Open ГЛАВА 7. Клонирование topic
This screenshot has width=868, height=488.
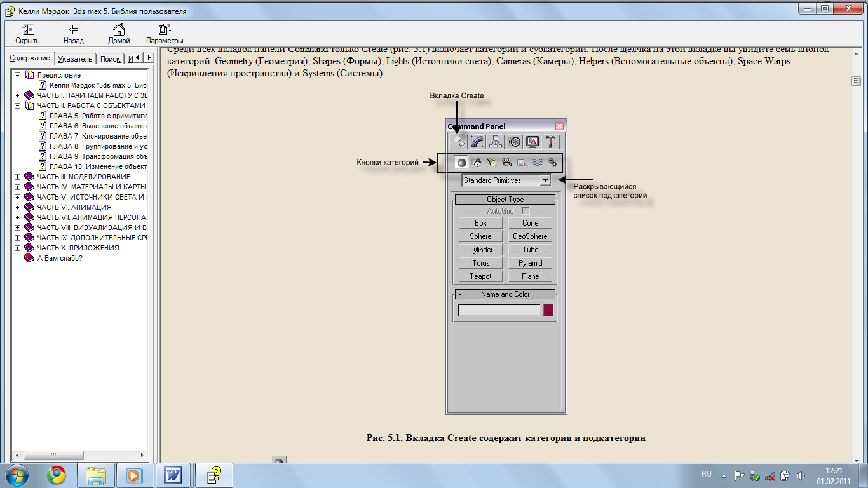pyautogui.click(x=98, y=136)
